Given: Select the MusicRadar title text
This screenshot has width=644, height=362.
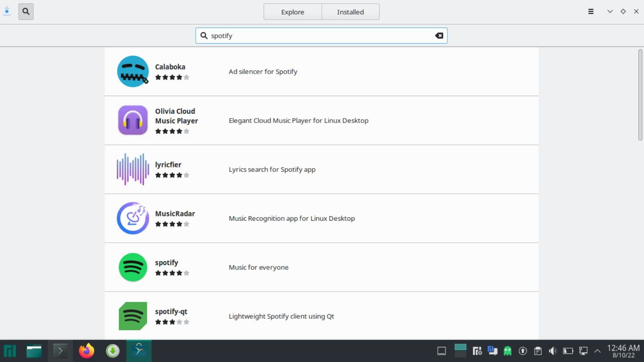Looking at the screenshot, I should [175, 213].
